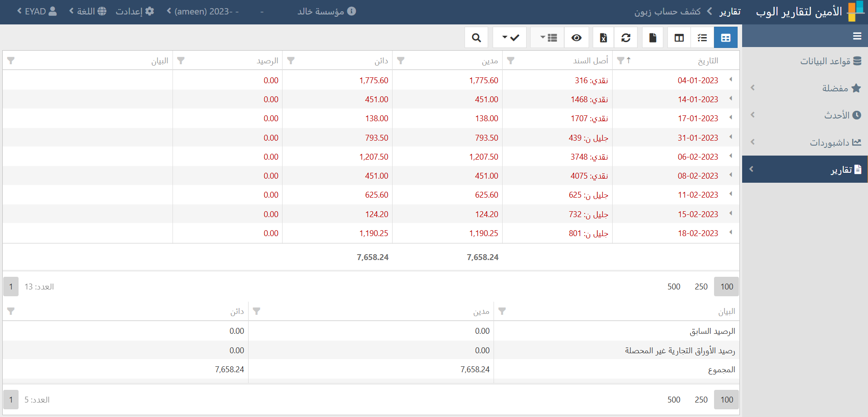Click the search magnifier toolbar icon
868x417 pixels.
[476, 38]
